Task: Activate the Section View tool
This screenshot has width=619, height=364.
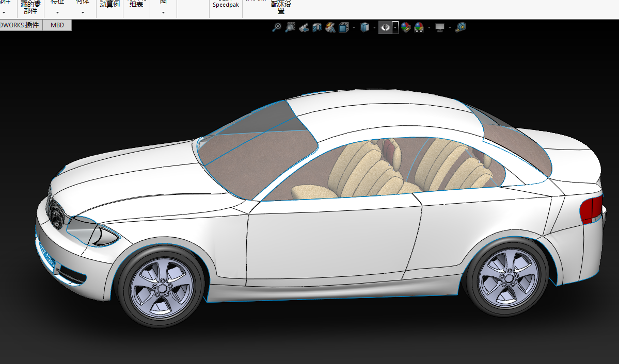Action: coord(317,27)
